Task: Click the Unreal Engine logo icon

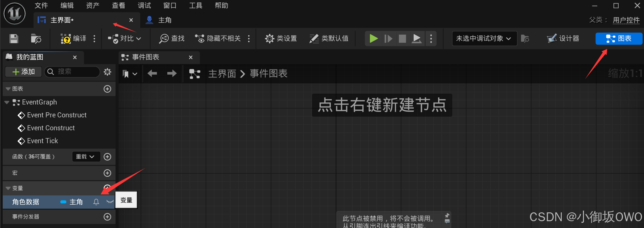Action: point(15,14)
